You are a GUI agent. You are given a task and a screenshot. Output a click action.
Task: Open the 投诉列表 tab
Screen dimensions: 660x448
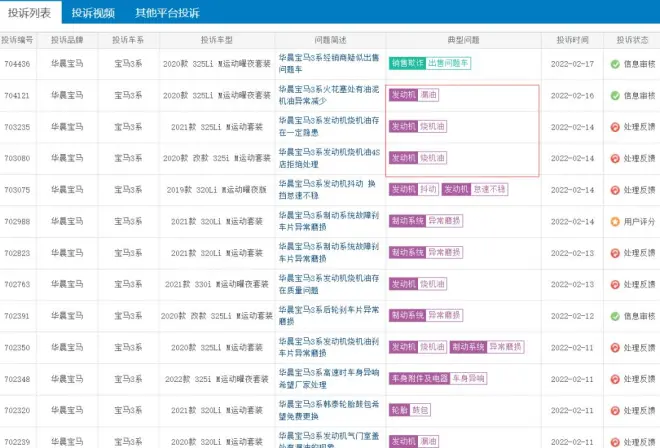pyautogui.click(x=29, y=13)
